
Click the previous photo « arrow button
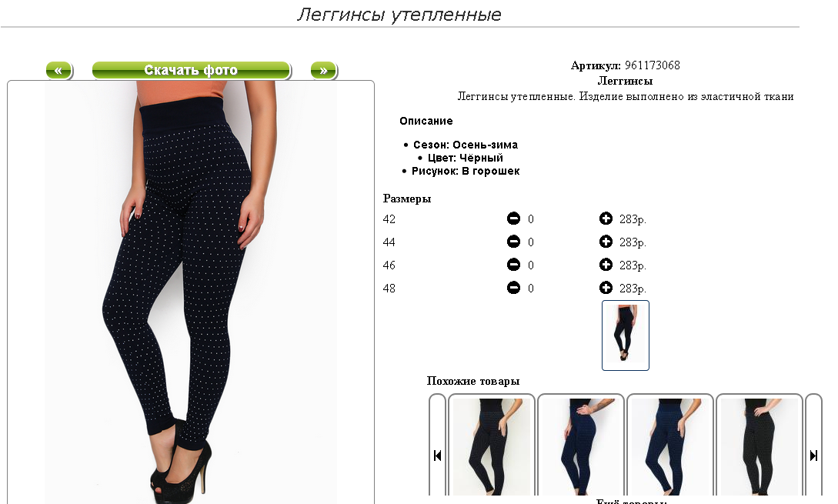(58, 71)
